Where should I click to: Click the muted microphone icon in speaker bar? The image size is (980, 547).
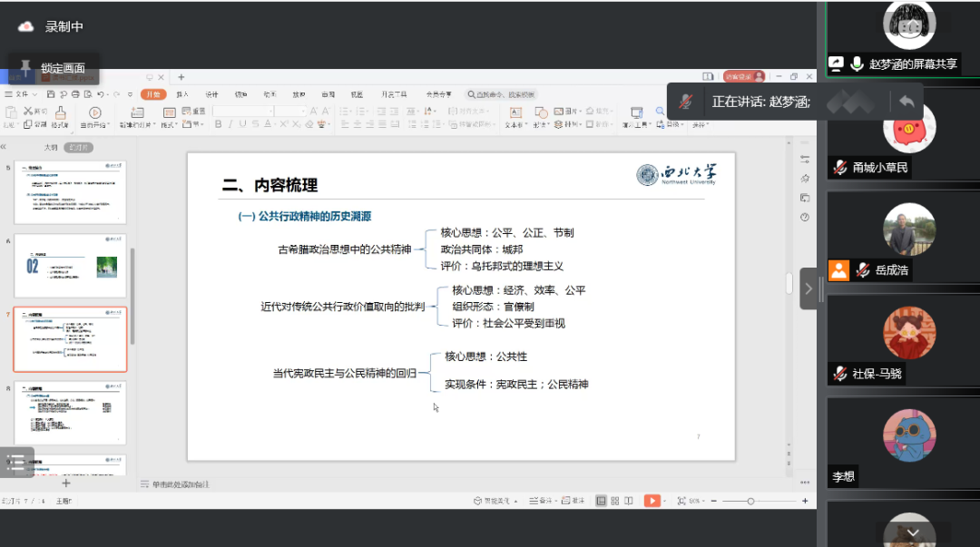point(687,102)
